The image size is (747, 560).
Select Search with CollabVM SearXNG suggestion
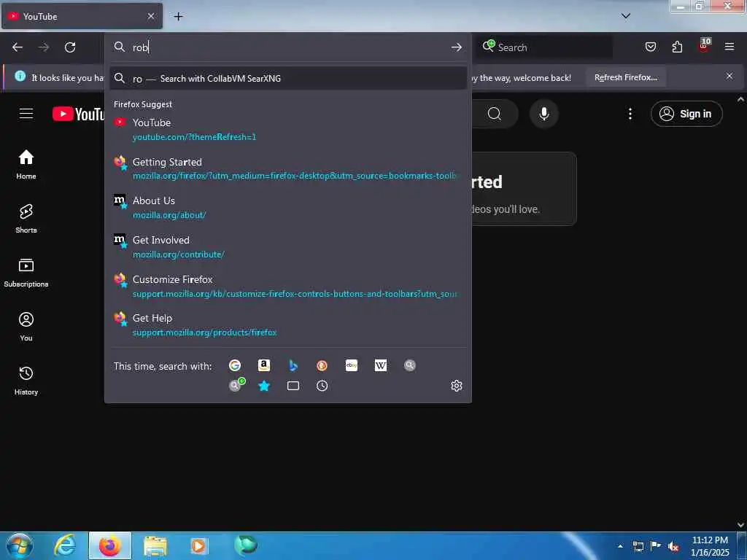pyautogui.click(x=287, y=79)
